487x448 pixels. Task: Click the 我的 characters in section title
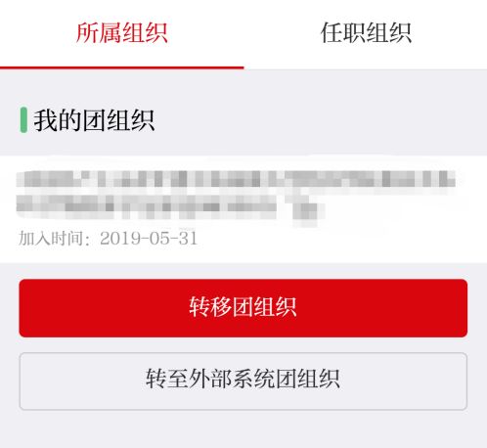click(58, 120)
